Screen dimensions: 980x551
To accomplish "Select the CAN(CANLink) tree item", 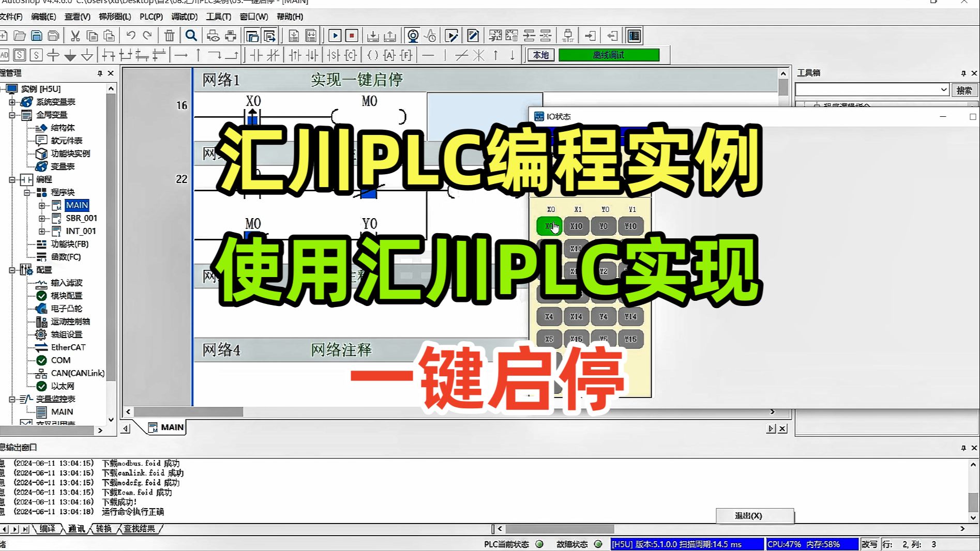I will (78, 373).
